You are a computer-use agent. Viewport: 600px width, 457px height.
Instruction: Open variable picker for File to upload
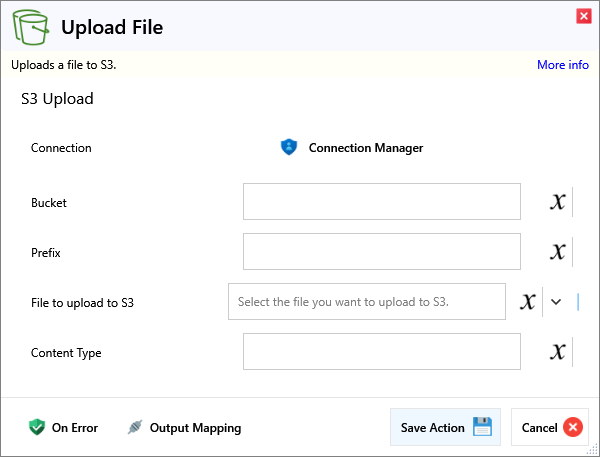528,302
